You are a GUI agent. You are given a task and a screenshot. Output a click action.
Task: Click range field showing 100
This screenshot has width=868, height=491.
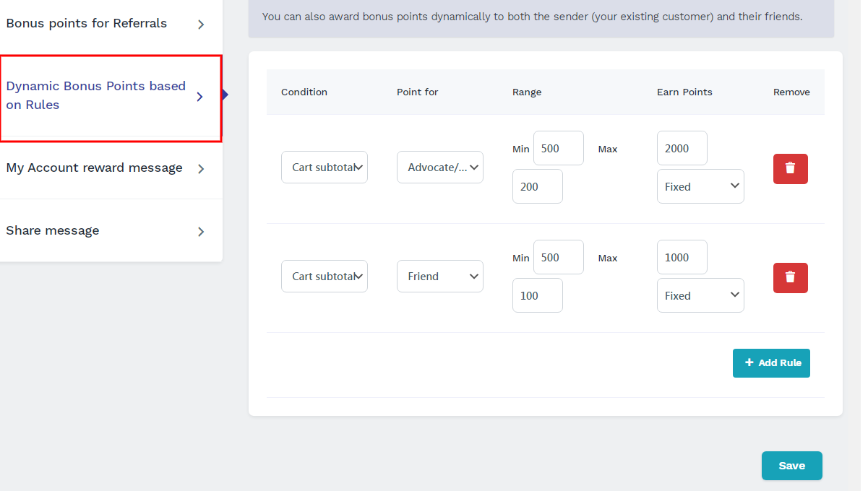pyautogui.click(x=538, y=295)
